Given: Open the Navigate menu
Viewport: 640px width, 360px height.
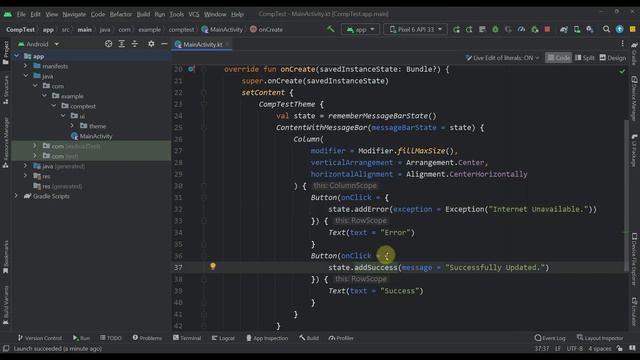Looking at the screenshot, I should (x=74, y=14).
